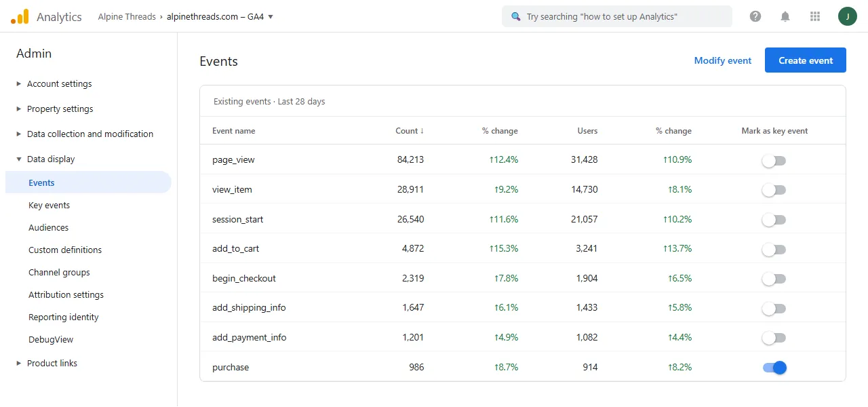
Task: Open the property selector dropdown arrow
Action: (271, 17)
